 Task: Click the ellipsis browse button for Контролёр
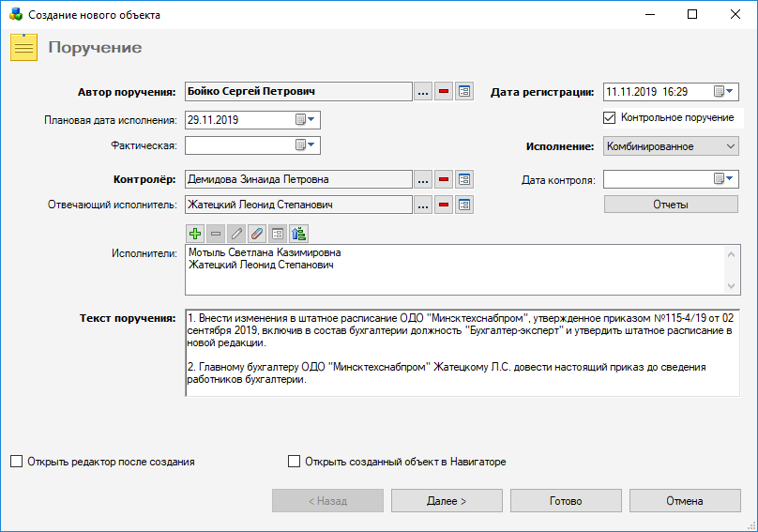[423, 179]
